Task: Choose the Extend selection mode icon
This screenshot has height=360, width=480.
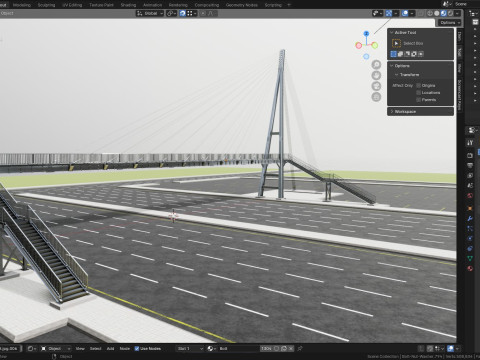Action: coord(400,54)
